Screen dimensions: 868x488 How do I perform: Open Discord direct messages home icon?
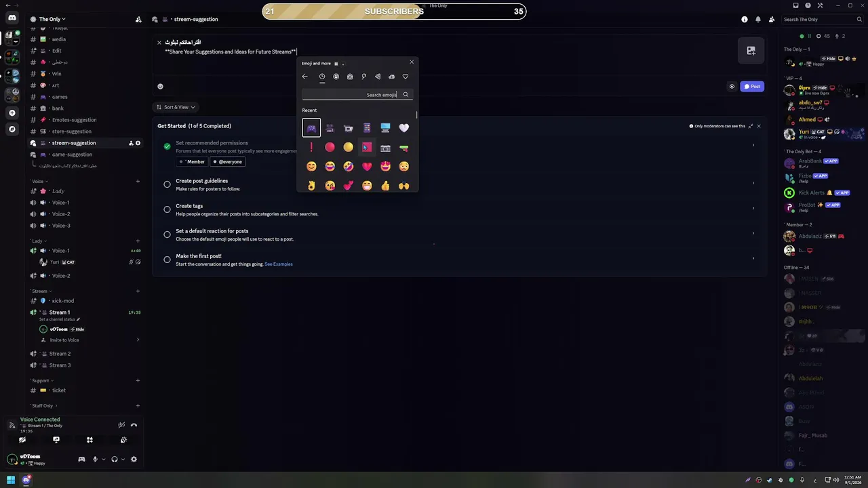(12, 18)
